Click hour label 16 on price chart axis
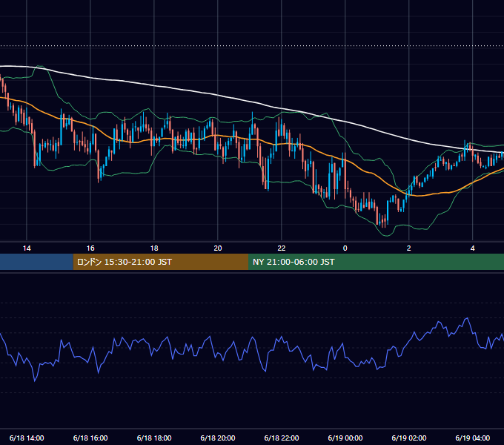504x445 pixels. [x=90, y=248]
